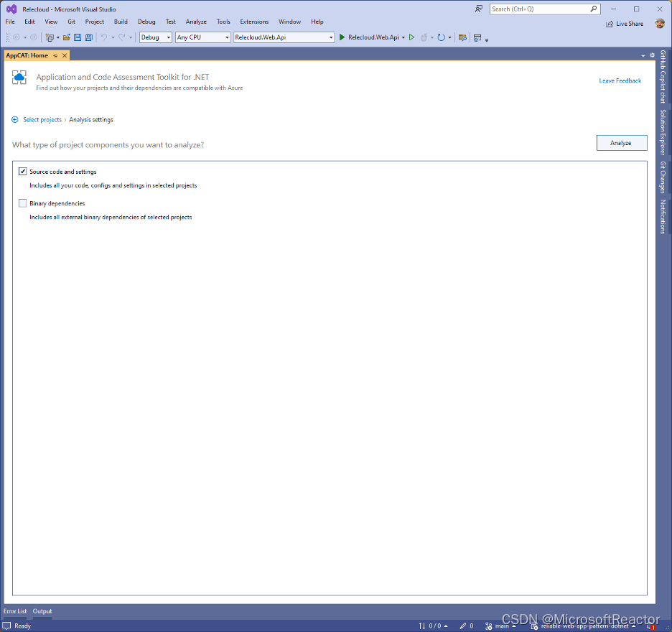Open the Output tab

pyautogui.click(x=42, y=611)
